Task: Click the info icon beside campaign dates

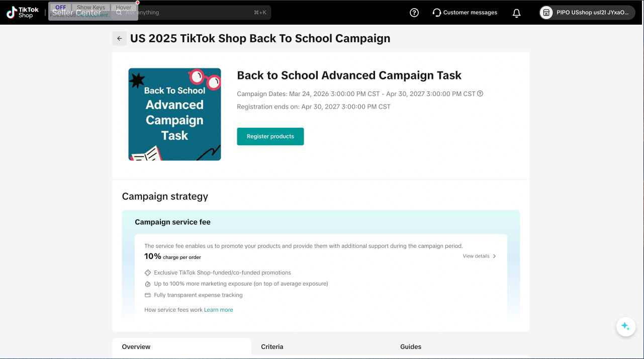Action: pos(480,94)
